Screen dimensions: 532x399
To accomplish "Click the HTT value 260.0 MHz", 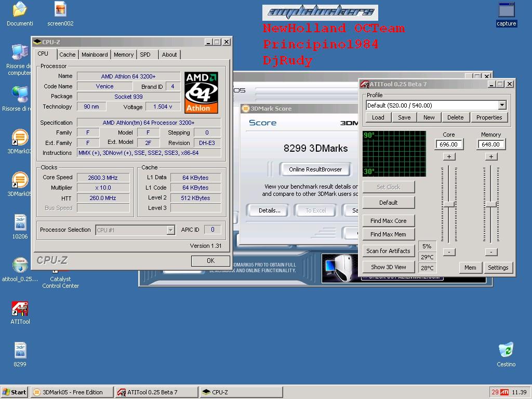I will [103, 198].
